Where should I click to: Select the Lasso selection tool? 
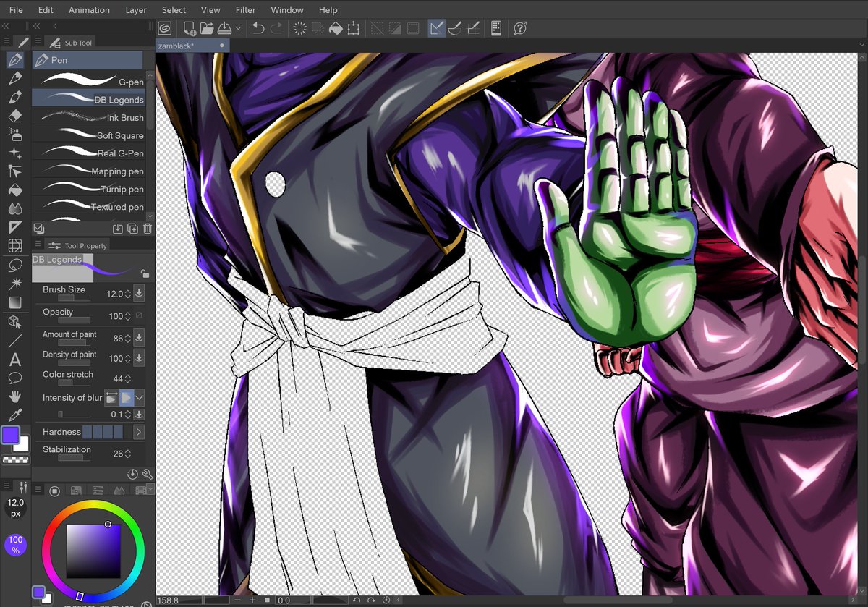15,266
